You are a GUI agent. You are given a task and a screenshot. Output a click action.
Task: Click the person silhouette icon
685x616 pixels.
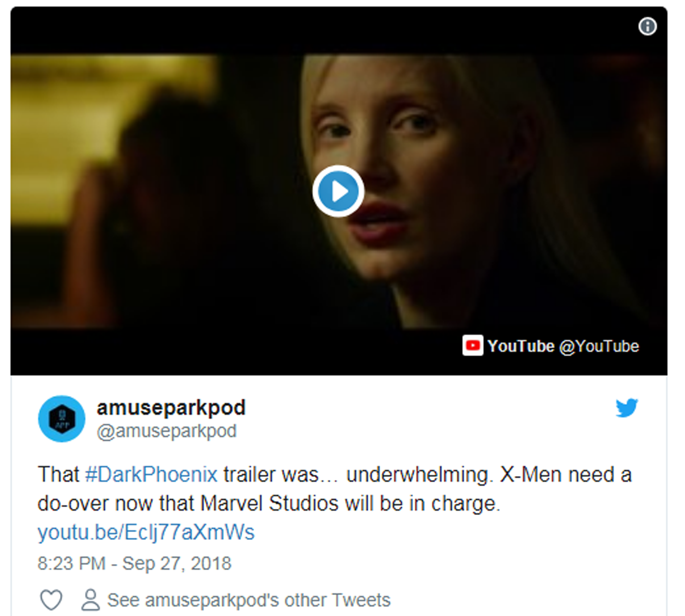[x=90, y=600]
